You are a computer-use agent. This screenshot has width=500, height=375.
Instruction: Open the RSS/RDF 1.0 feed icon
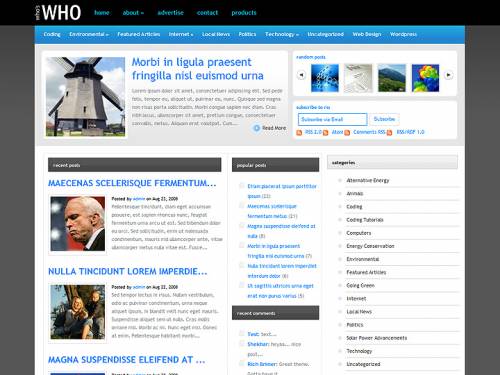[x=389, y=133]
